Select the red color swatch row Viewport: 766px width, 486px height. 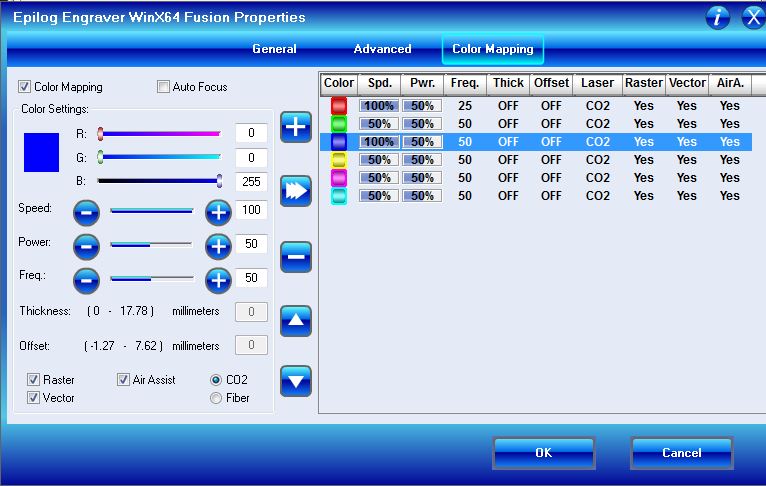tap(536, 106)
